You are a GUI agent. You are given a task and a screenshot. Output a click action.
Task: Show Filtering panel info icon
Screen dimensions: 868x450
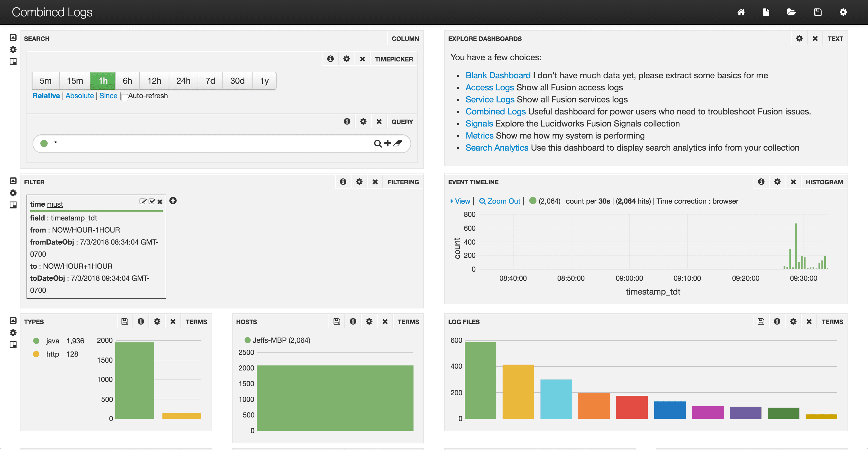coord(343,182)
